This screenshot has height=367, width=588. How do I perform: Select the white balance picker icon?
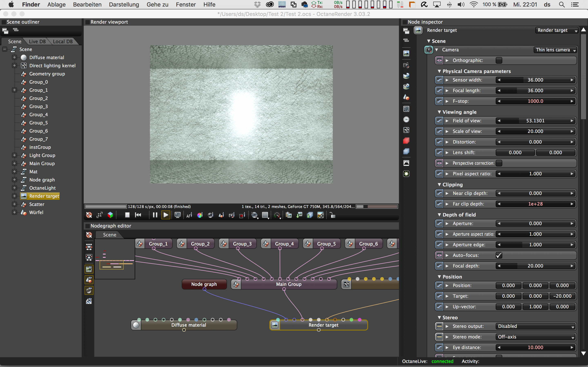pos(200,215)
